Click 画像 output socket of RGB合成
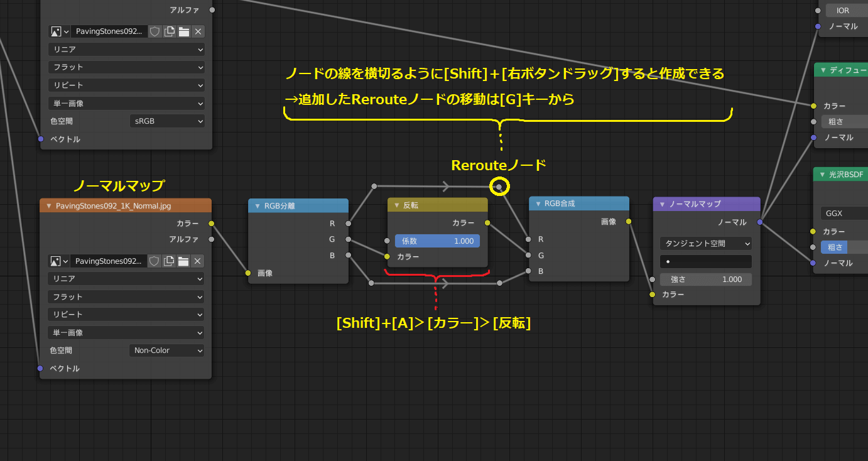The height and width of the screenshot is (461, 868). (629, 221)
